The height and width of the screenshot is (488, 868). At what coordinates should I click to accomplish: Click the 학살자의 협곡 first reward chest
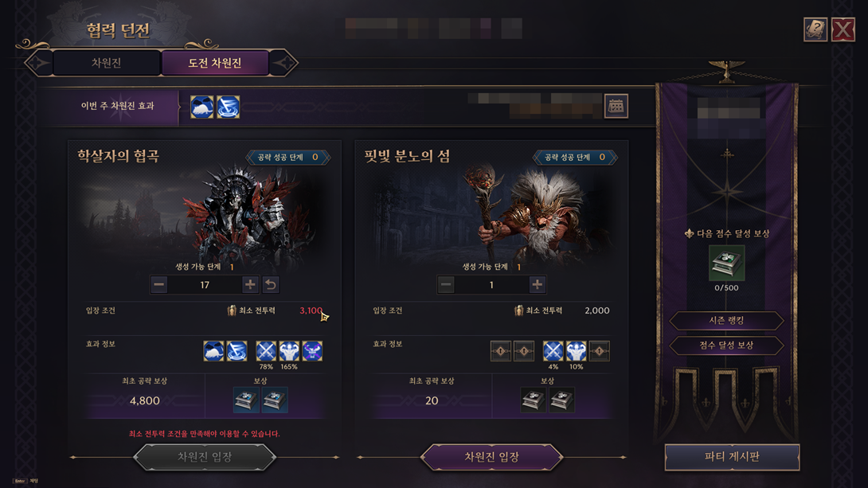point(246,400)
